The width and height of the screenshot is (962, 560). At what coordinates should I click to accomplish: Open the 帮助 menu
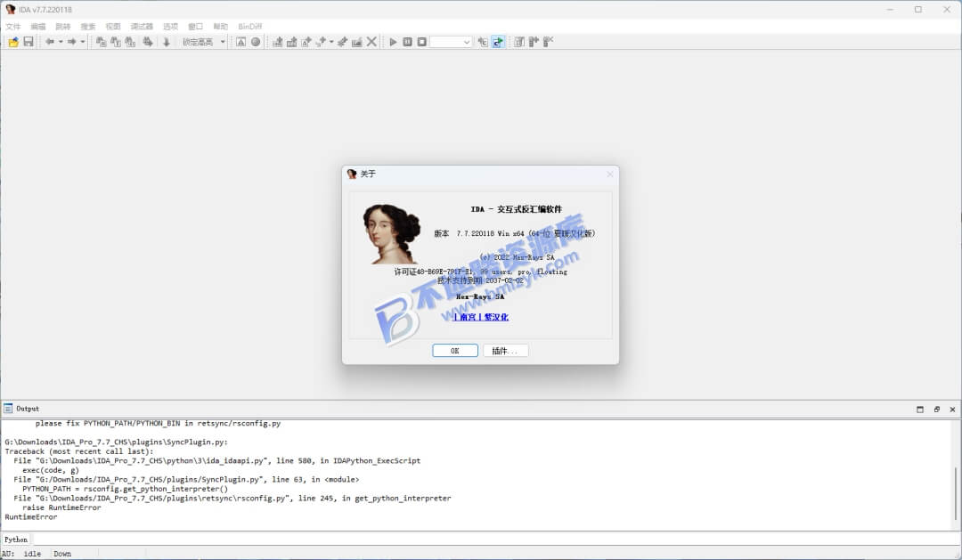coord(220,27)
